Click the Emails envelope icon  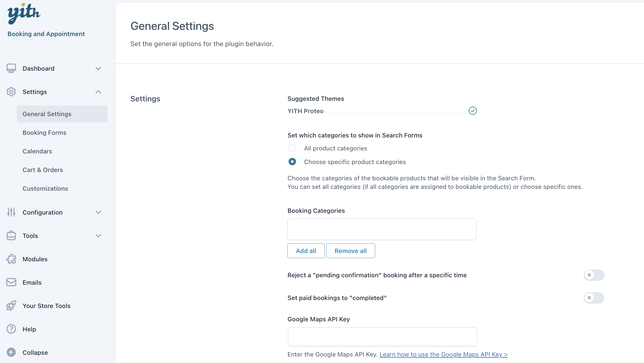11,282
